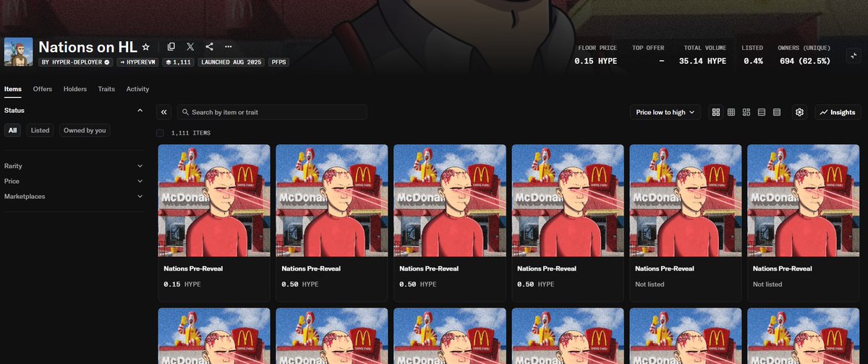Switch to compact grid view
The height and width of the screenshot is (364, 868).
(x=731, y=112)
